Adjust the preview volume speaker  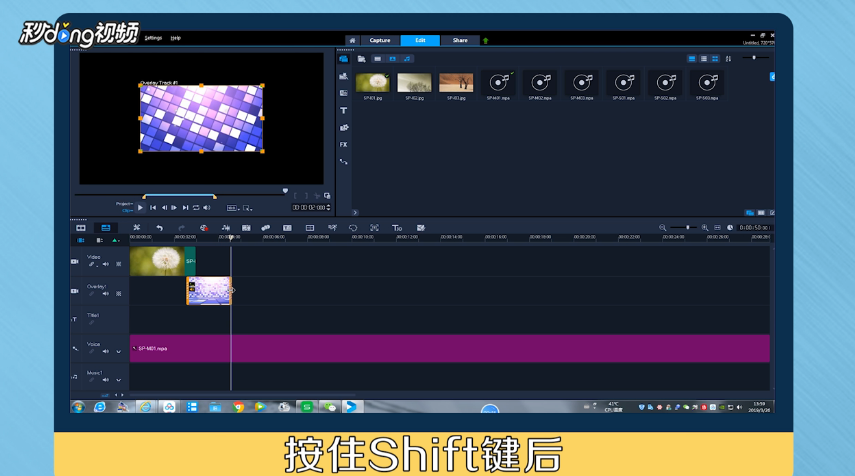click(x=207, y=208)
